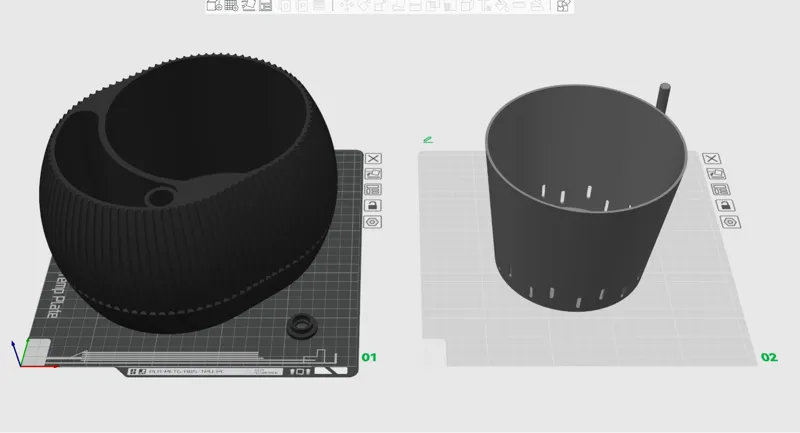The image size is (800, 433).
Task: Click the green plate label 01
Action: coord(369,357)
